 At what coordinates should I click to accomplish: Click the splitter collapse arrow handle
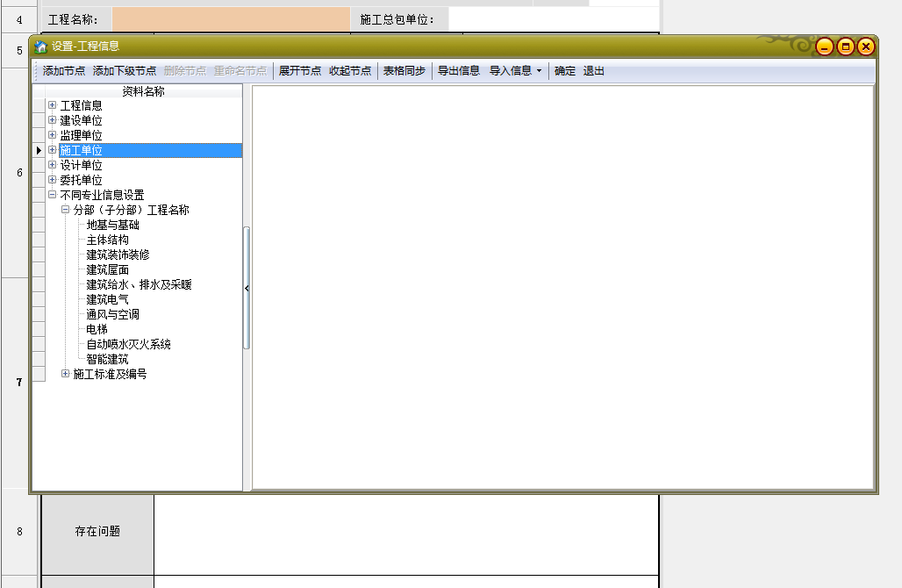pos(247,288)
